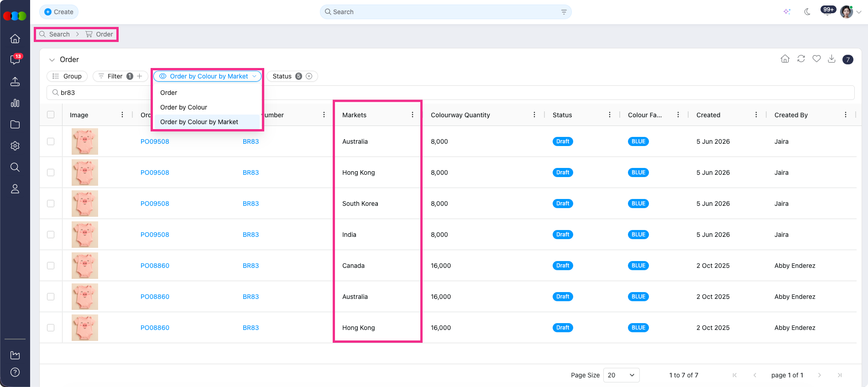868x387 pixels.
Task: Click the search filter icon in top search bar
Action: (564, 12)
